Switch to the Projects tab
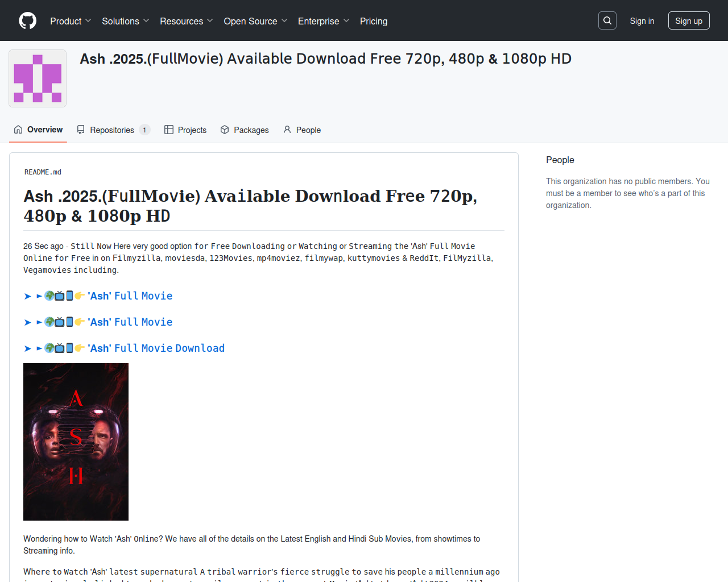The height and width of the screenshot is (582, 728). (185, 130)
